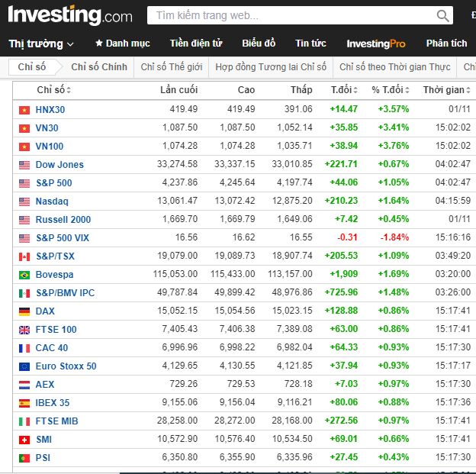Click the US flag beside Dow Jones

pos(24,165)
